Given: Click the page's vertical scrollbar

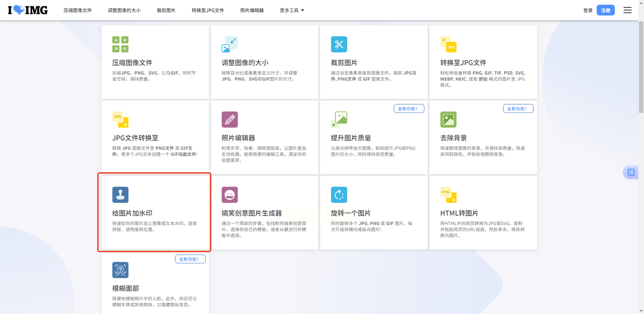Looking at the screenshot, I should pyautogui.click(x=641, y=67).
